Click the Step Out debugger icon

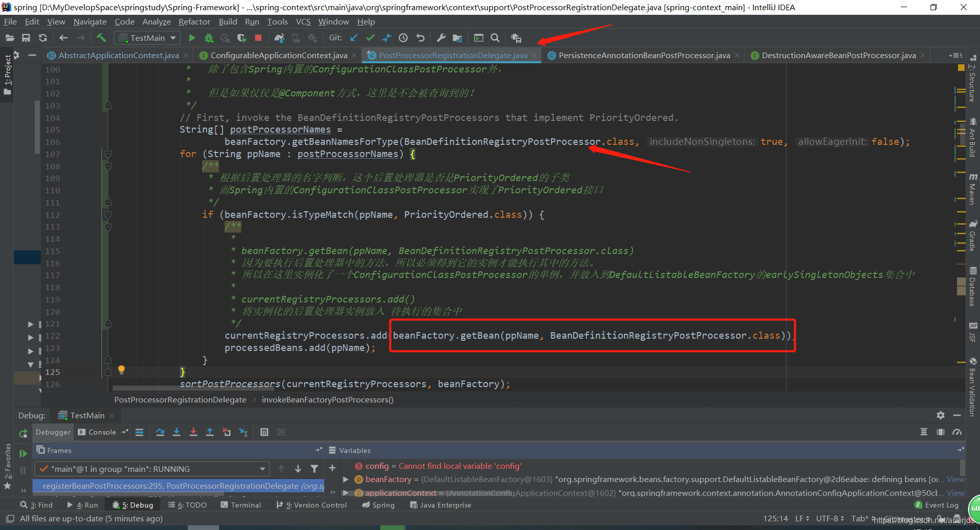click(210, 432)
